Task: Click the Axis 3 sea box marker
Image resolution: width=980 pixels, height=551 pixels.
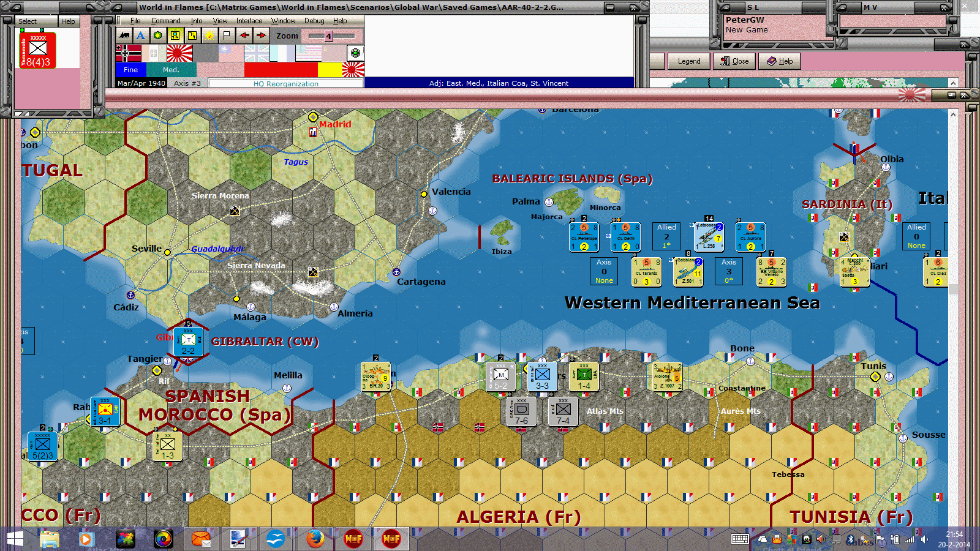Action: pyautogui.click(x=729, y=271)
